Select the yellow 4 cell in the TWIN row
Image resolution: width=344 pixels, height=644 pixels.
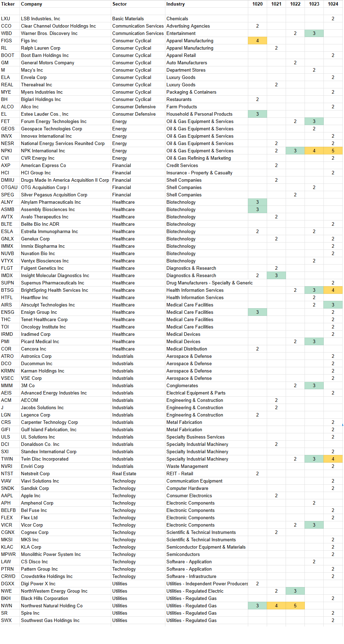[333, 459]
